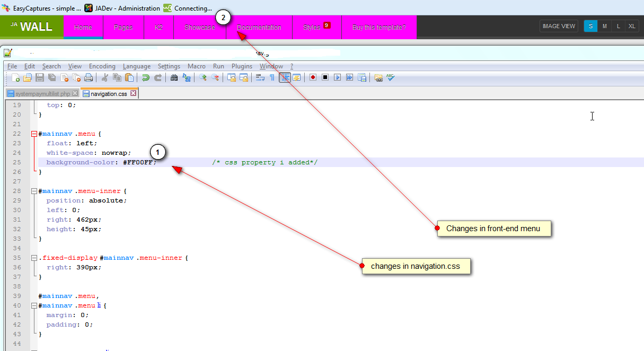Collapse .fixed-display #mainnav fold marker
This screenshot has width=644, height=351.
click(x=34, y=258)
